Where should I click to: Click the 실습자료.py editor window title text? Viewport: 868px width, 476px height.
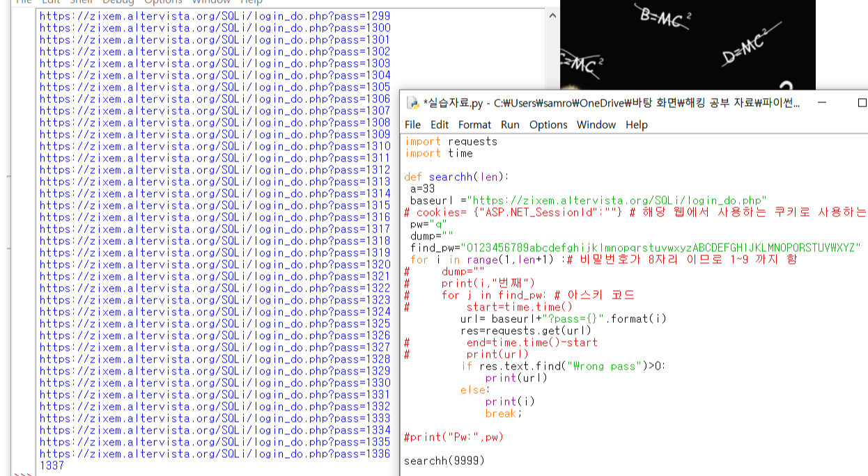click(x=611, y=104)
